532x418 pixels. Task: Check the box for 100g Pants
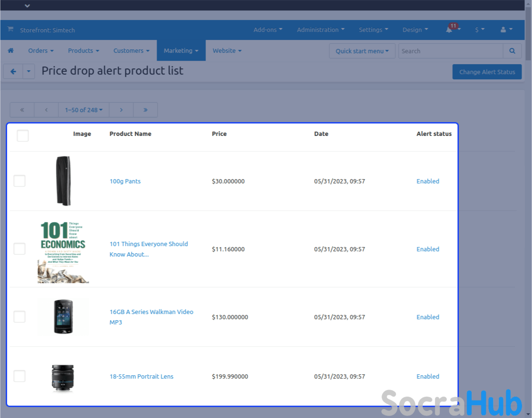coord(19,181)
